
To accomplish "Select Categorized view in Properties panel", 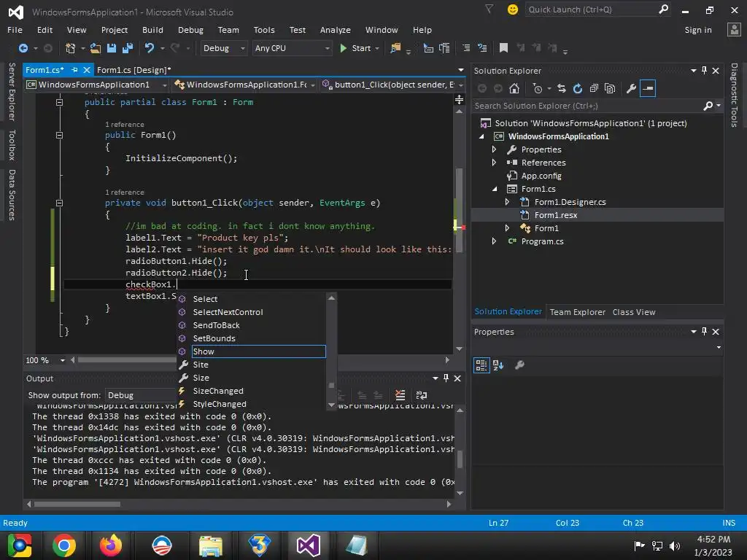I will click(x=481, y=365).
